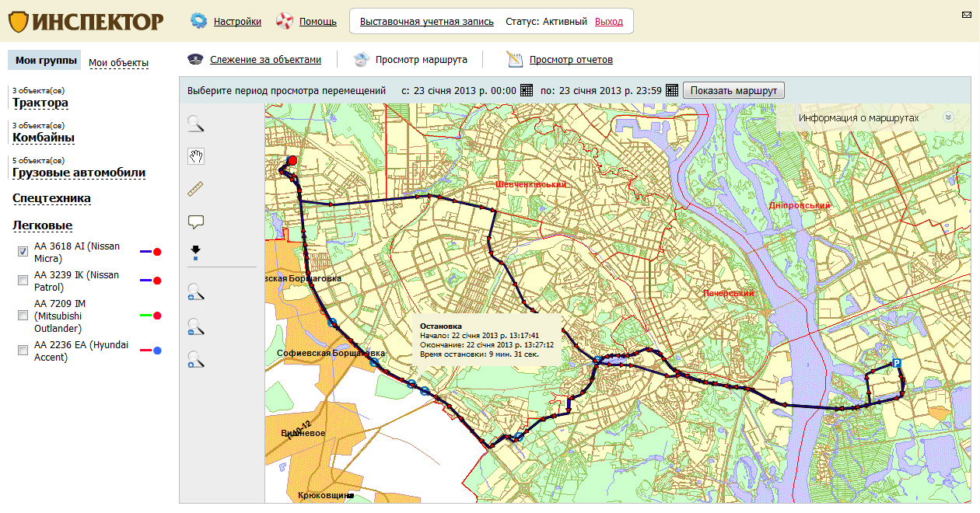Expand the route information panel chevron

pyautogui.click(x=947, y=117)
